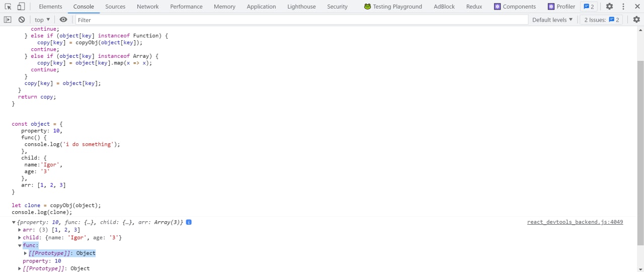Open the Security tab
Screen dimensions: 644x272
coord(337,7)
